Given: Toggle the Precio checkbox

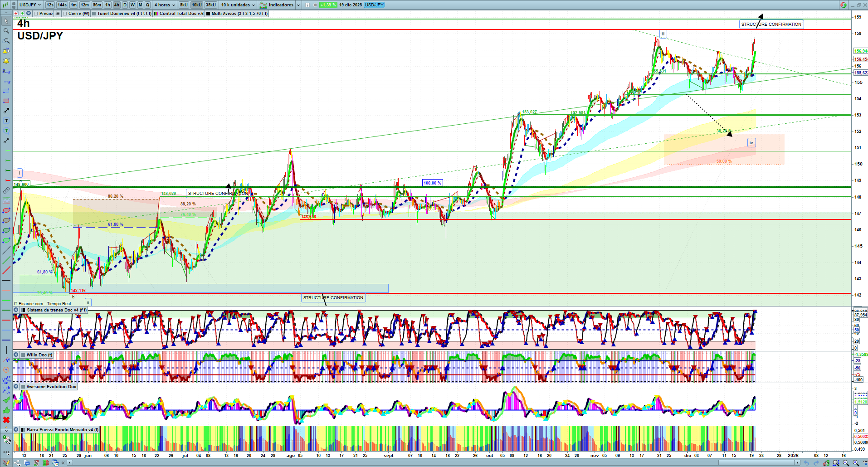Looking at the screenshot, I should pyautogui.click(x=36, y=14).
